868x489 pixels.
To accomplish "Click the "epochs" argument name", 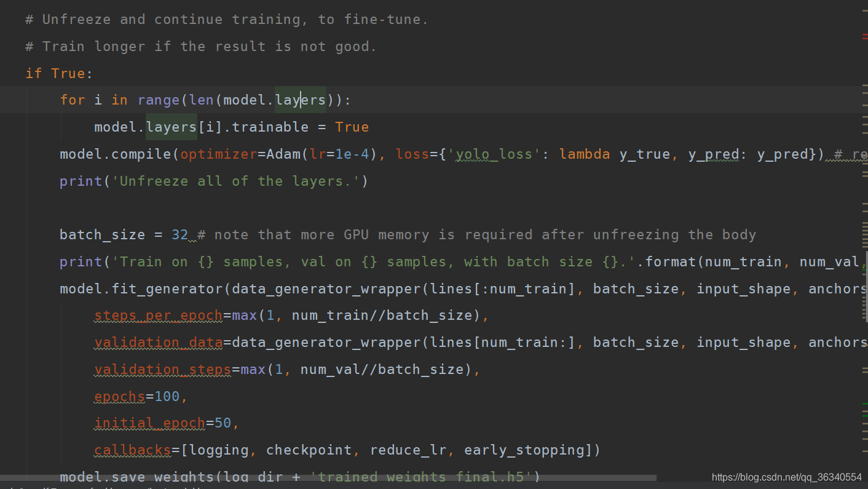I will tap(120, 396).
